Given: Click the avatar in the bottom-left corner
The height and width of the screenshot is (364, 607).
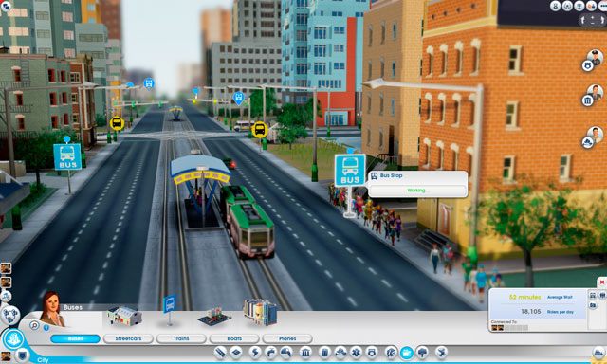Looking at the screenshot, I should [6, 355].
